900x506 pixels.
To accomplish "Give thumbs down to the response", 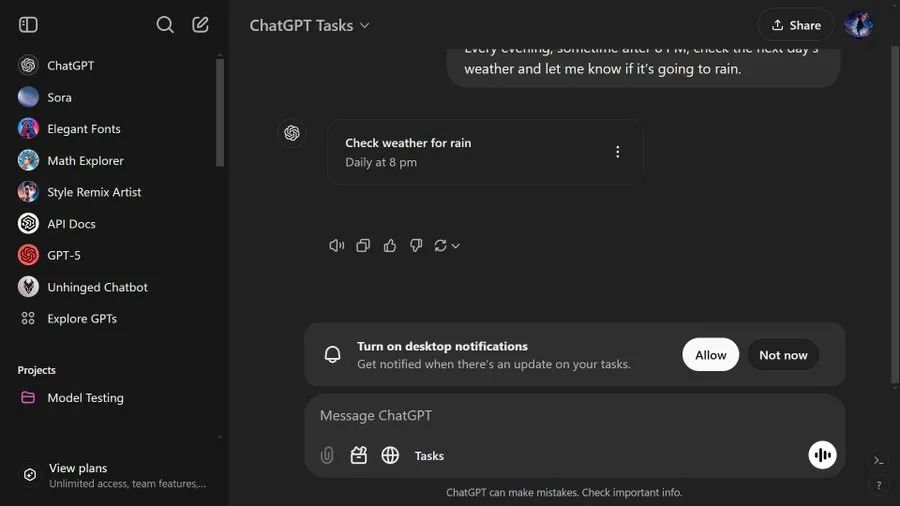I will pos(416,246).
